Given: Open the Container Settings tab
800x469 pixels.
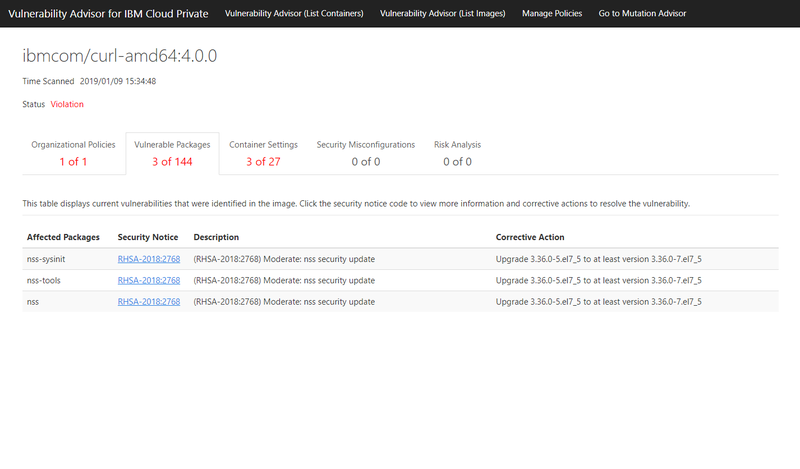Looking at the screenshot, I should [x=263, y=153].
